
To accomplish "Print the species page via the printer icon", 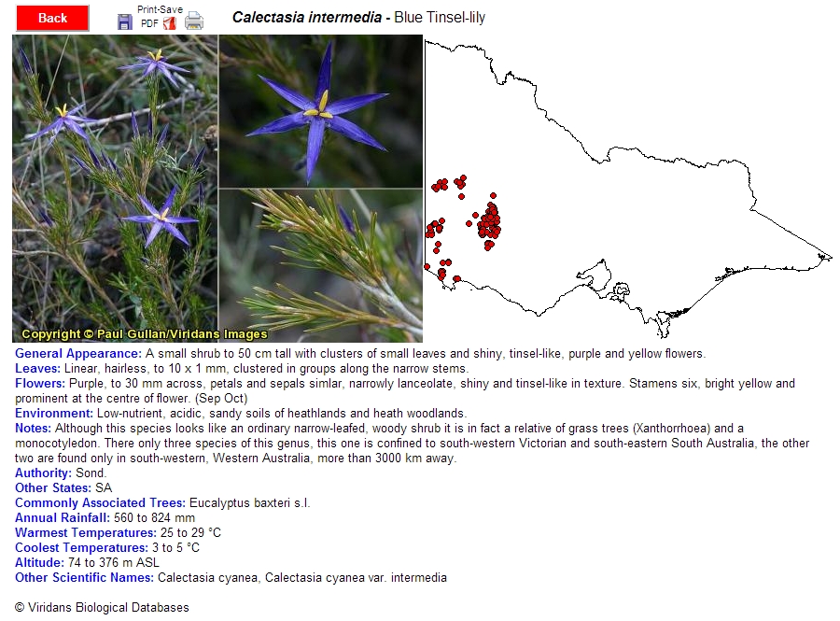I will [193, 21].
